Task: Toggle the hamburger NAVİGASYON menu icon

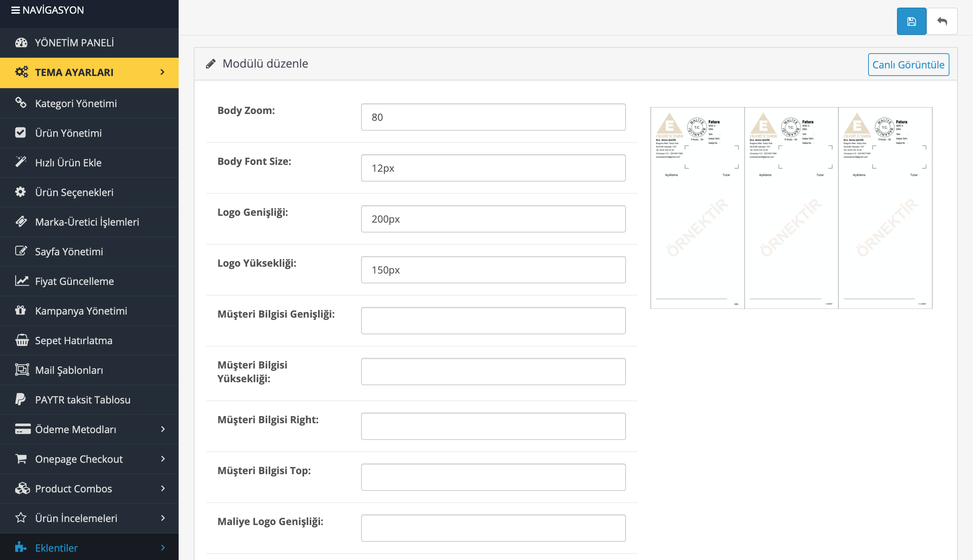Action: pyautogui.click(x=15, y=10)
